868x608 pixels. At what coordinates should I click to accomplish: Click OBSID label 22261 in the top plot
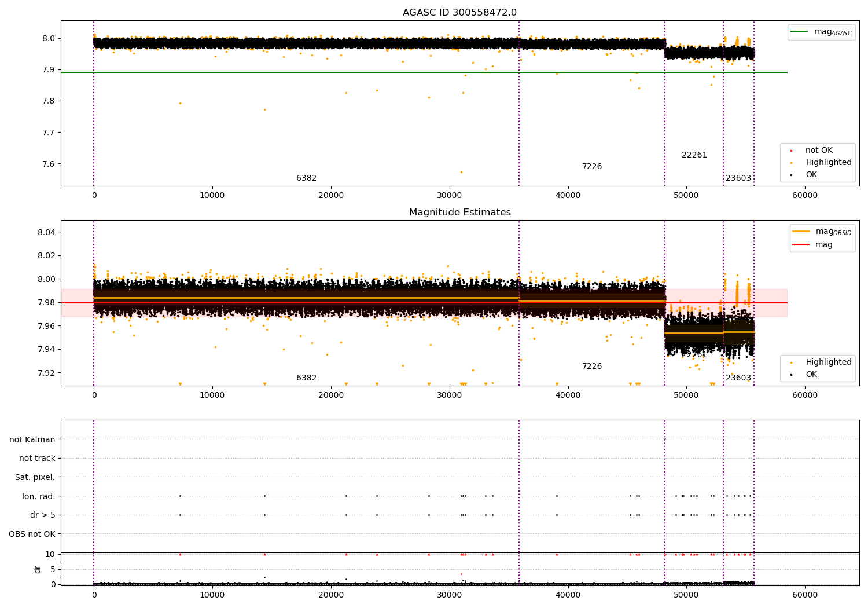pyautogui.click(x=694, y=155)
